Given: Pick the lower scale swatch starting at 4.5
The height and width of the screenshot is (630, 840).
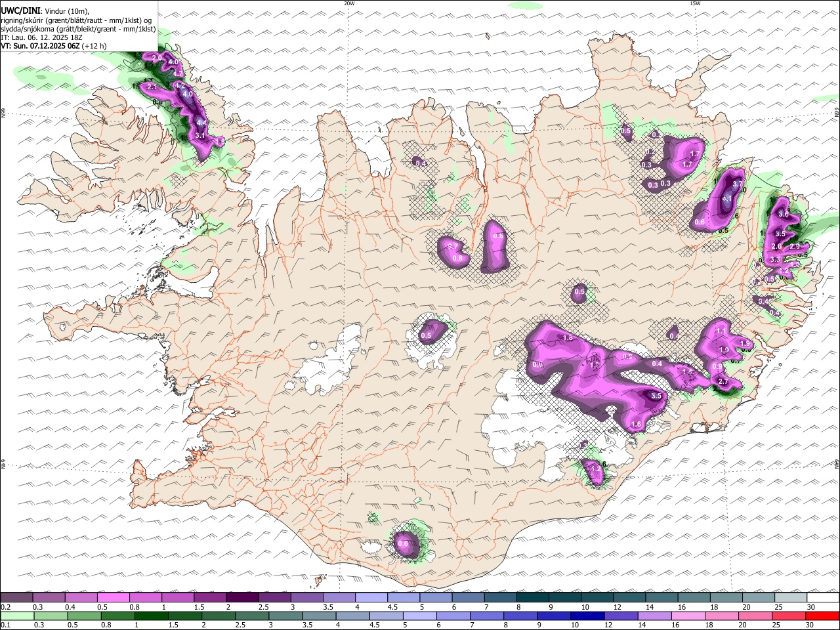Looking at the screenshot, I should point(386,616).
